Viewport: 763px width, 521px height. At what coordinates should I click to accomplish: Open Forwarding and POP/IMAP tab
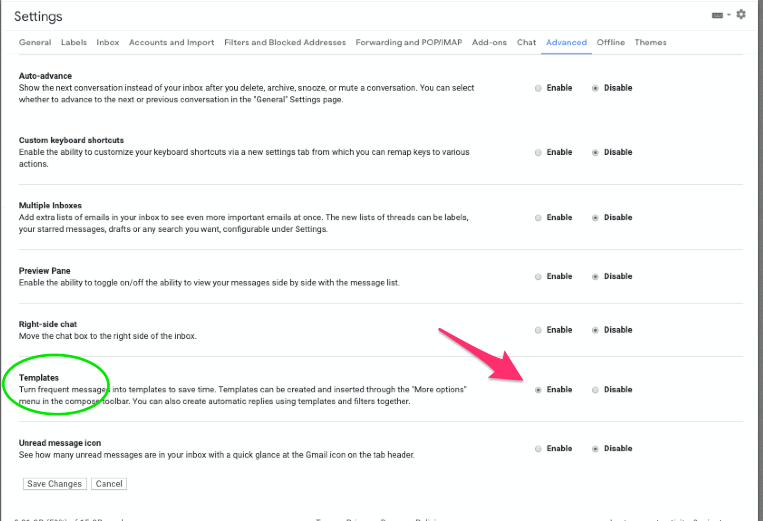coord(409,42)
